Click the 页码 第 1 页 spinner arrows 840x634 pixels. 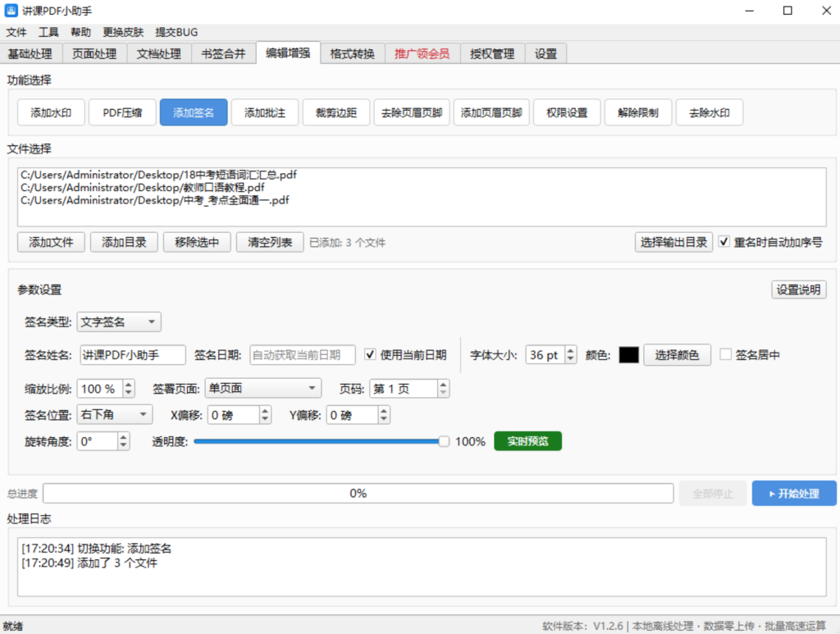coord(442,389)
